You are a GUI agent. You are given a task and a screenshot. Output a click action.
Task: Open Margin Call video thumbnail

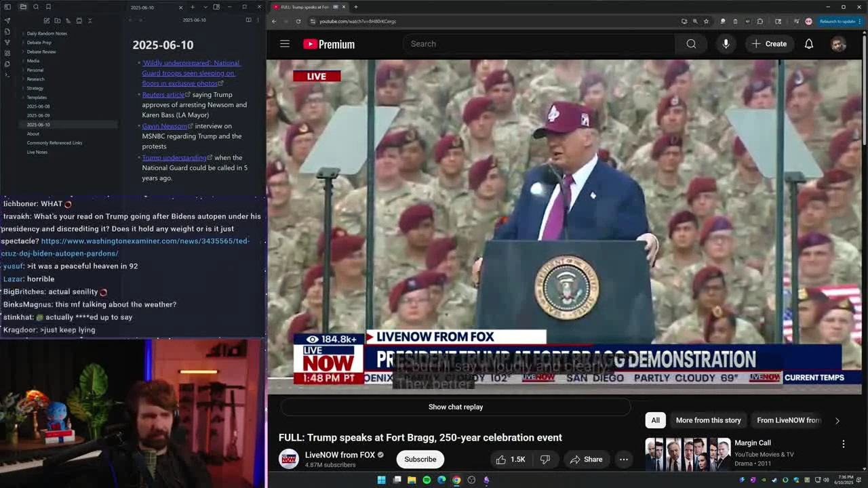688,454
